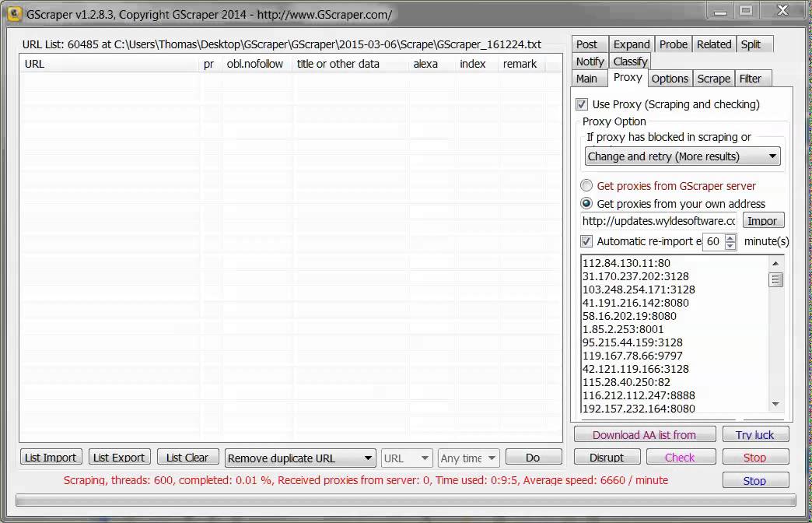Select proxy 115.28.40.250:82 in list
This screenshot has width=812, height=523.
[x=626, y=382]
